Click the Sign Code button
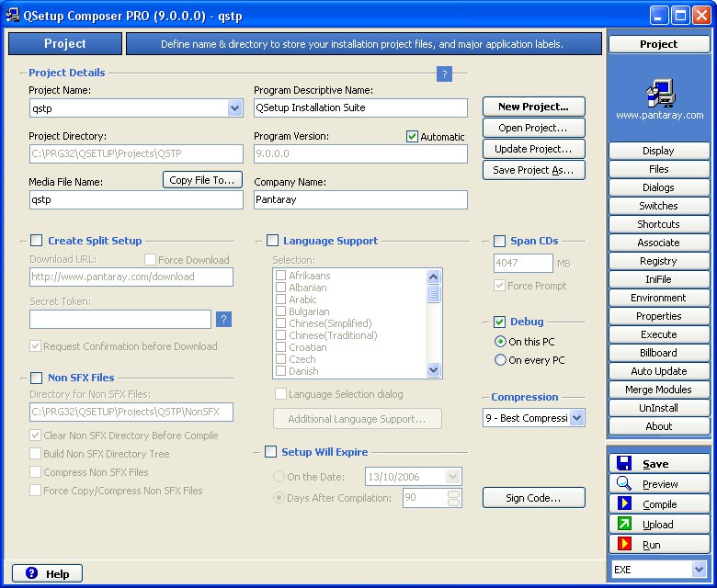The image size is (717, 588). point(534,498)
